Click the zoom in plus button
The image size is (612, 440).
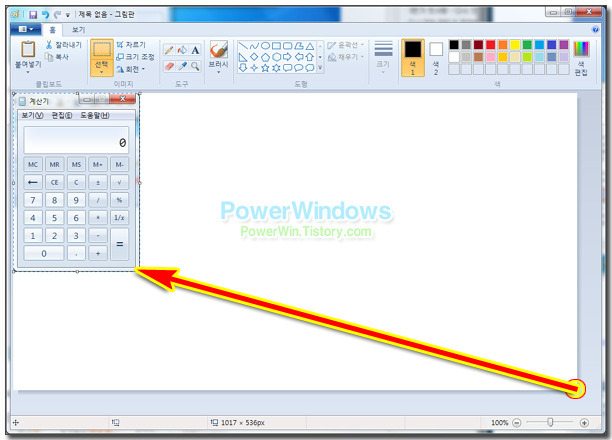(x=584, y=422)
